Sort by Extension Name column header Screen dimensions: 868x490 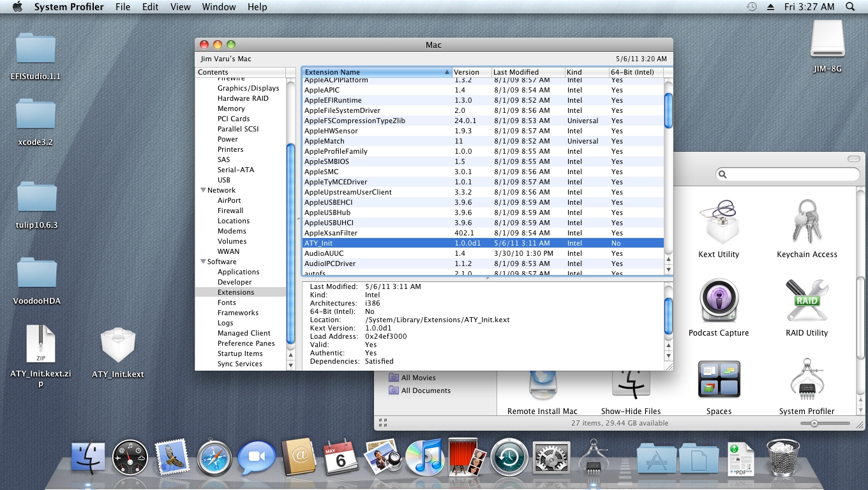pyautogui.click(x=377, y=72)
